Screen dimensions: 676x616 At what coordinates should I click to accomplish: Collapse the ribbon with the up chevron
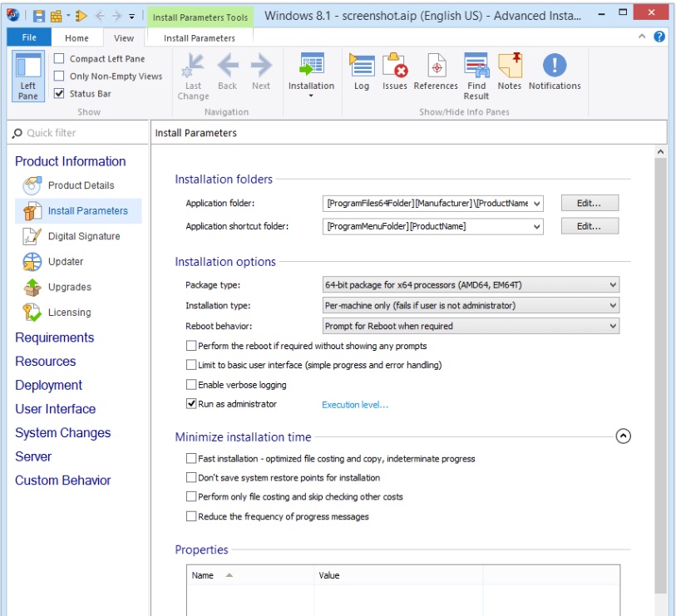pyautogui.click(x=642, y=37)
